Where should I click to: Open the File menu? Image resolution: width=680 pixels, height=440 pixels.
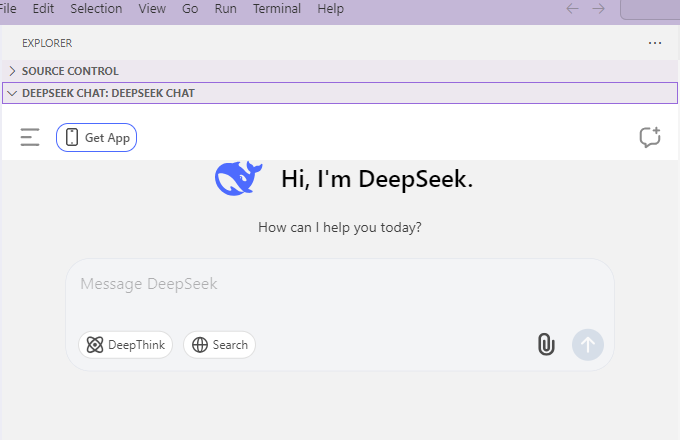tap(7, 9)
